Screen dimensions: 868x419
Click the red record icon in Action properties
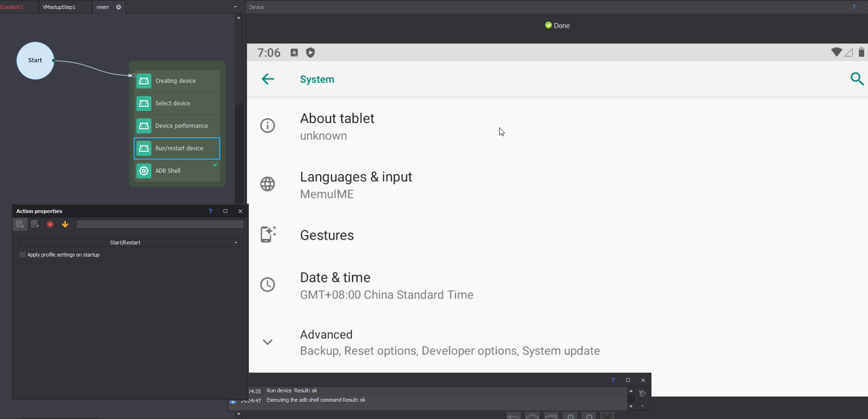pos(50,224)
